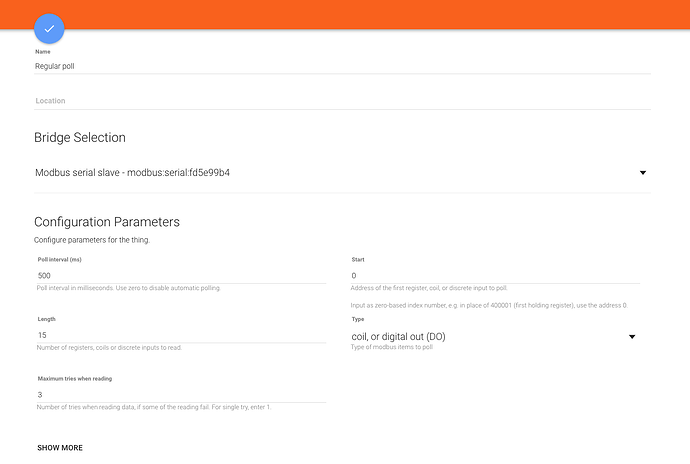Click the Length input showing 15
The image size is (690, 464).
tap(180, 335)
